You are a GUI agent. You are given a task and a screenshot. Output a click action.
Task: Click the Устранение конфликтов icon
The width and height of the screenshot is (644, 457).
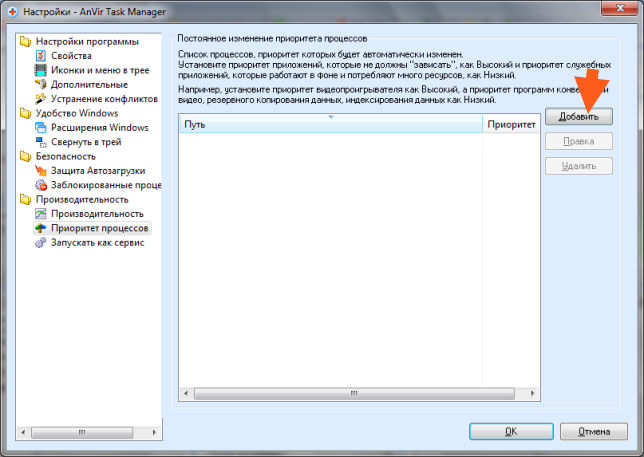click(41, 99)
